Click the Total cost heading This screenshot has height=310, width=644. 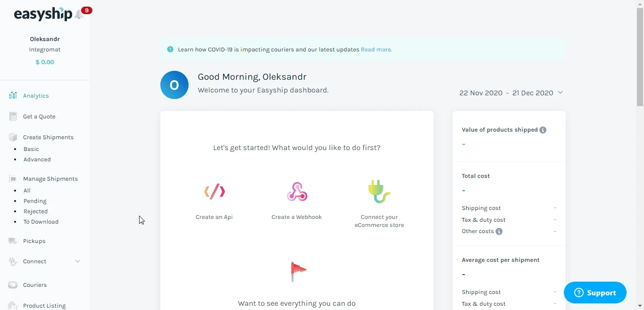point(476,176)
